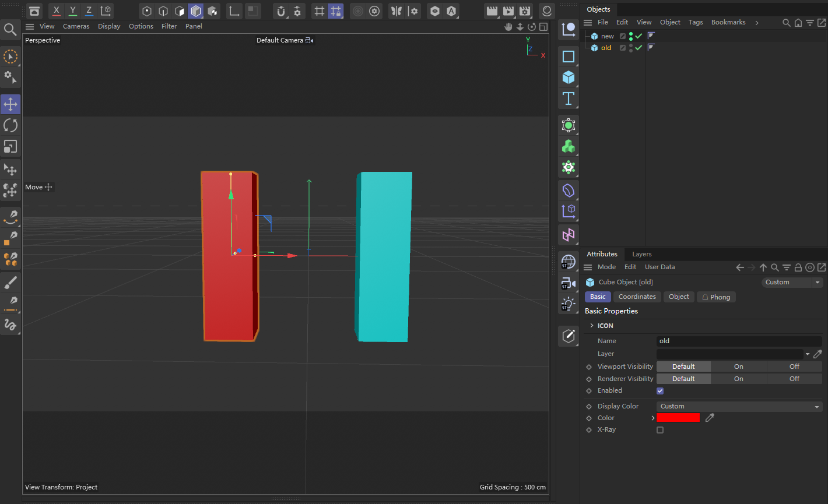The width and height of the screenshot is (828, 504).
Task: Set Renderer Visibility to Off
Action: [794, 379]
